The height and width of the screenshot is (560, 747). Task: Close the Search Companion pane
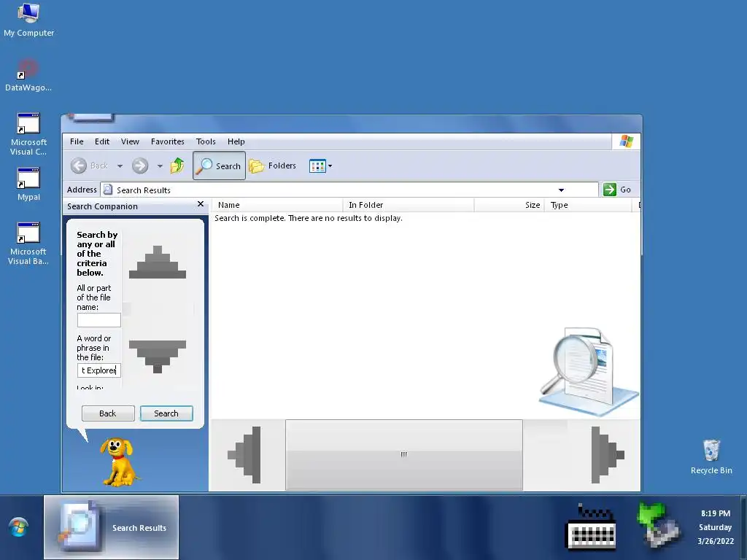pos(201,204)
